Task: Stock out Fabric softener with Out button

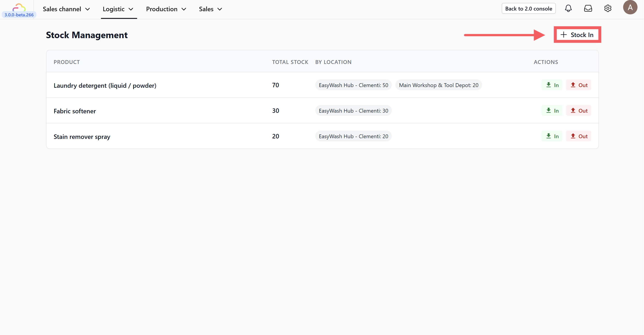Action: click(x=579, y=110)
